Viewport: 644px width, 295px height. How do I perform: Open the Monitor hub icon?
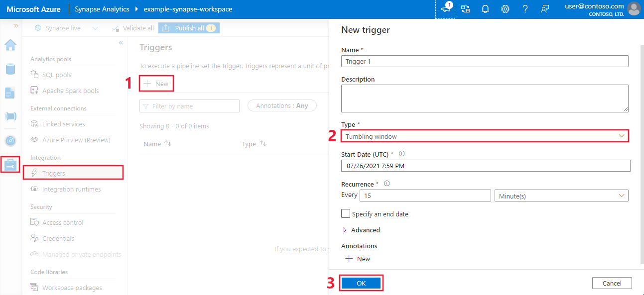coord(10,140)
